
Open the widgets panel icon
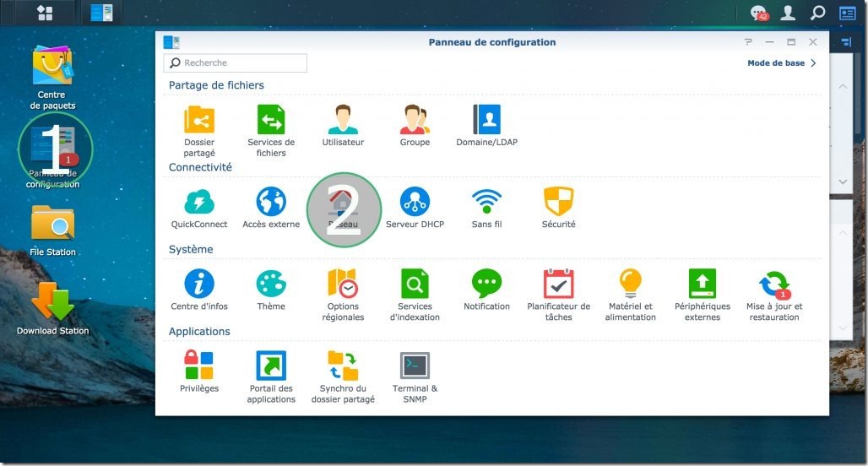point(848,13)
